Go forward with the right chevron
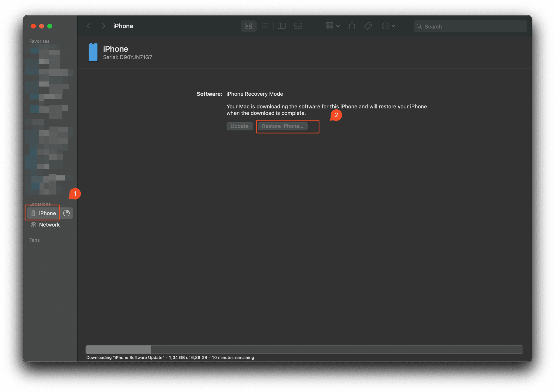The height and width of the screenshot is (392, 555). [103, 26]
